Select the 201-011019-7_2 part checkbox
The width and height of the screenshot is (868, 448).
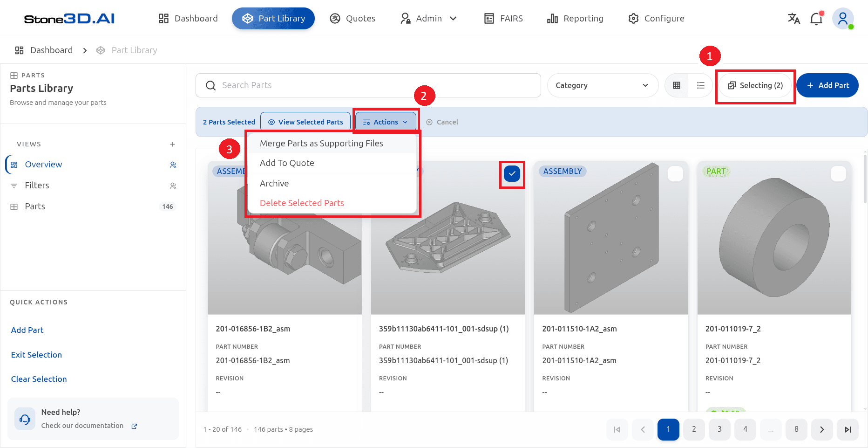[838, 174]
